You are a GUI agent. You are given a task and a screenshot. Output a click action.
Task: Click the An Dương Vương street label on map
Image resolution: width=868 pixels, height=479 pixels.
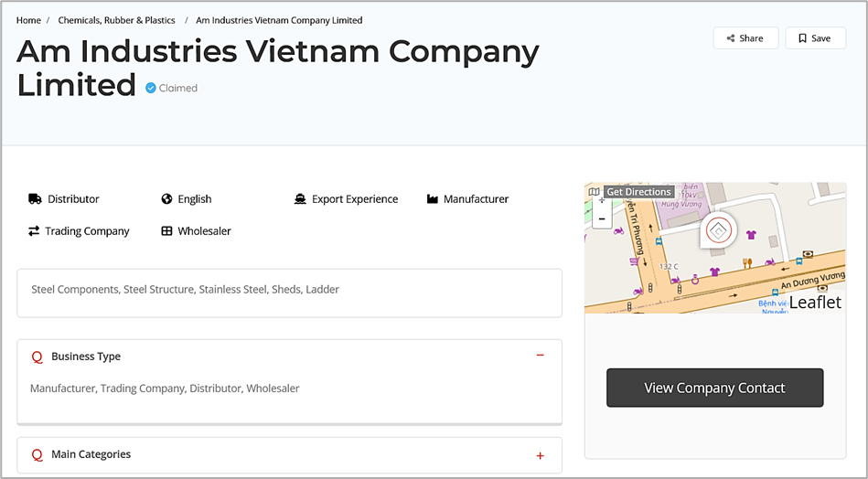pyautogui.click(x=812, y=280)
